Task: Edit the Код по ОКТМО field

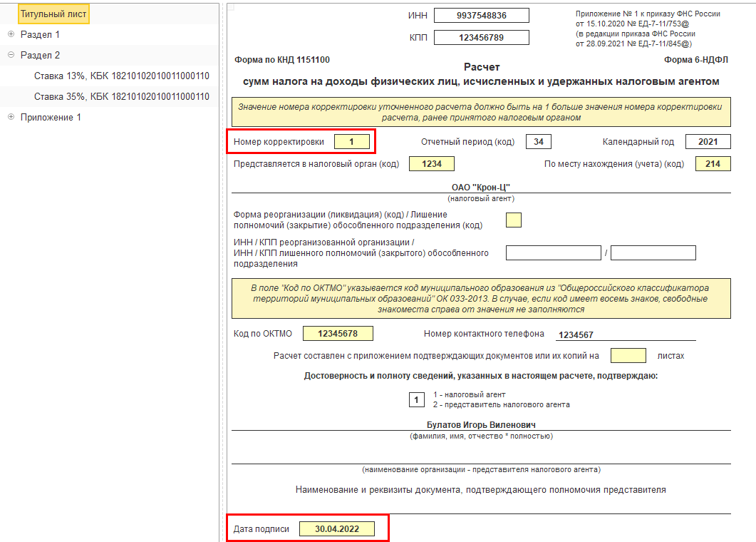Action: [x=338, y=334]
